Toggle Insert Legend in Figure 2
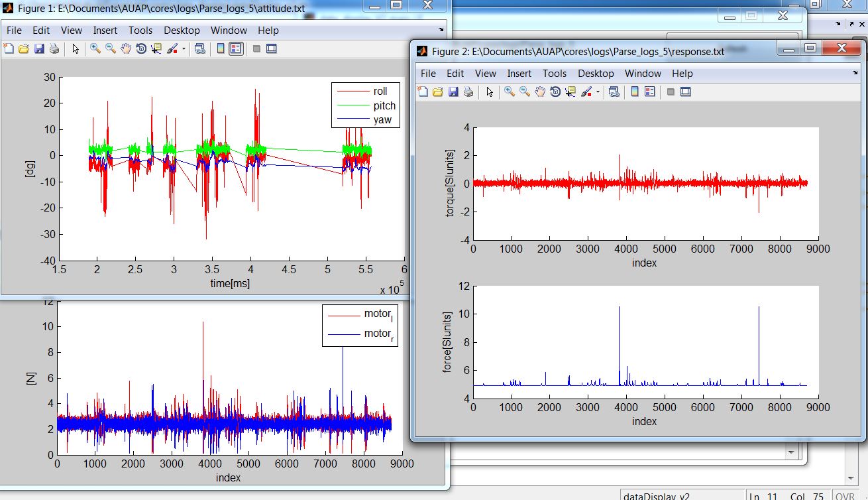This screenshot has width=868, height=500. pos(650,92)
